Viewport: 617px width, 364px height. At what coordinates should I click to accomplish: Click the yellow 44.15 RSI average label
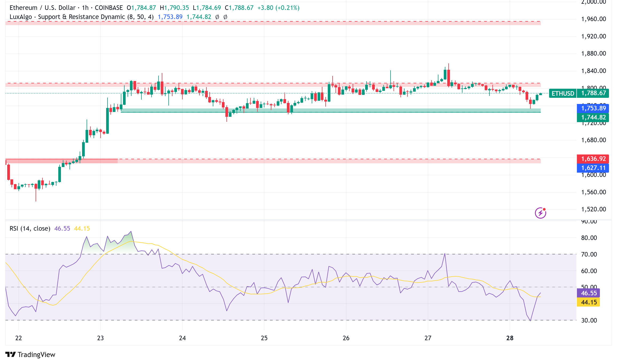pyautogui.click(x=588, y=302)
